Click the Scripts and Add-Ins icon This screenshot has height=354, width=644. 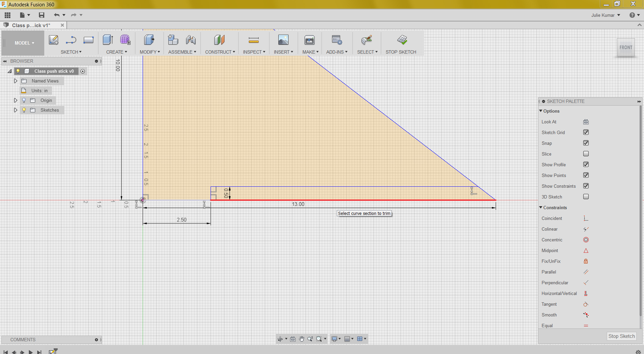pyautogui.click(x=337, y=40)
